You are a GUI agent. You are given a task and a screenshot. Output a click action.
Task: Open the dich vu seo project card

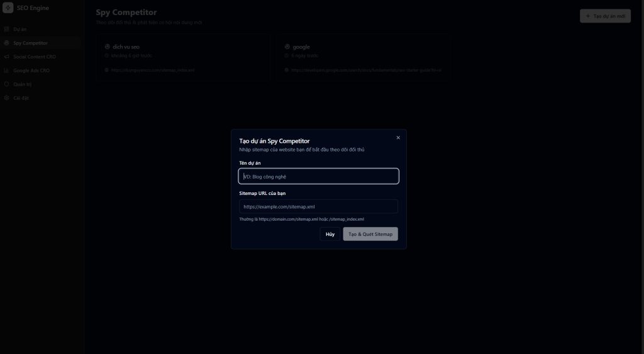[183, 57]
